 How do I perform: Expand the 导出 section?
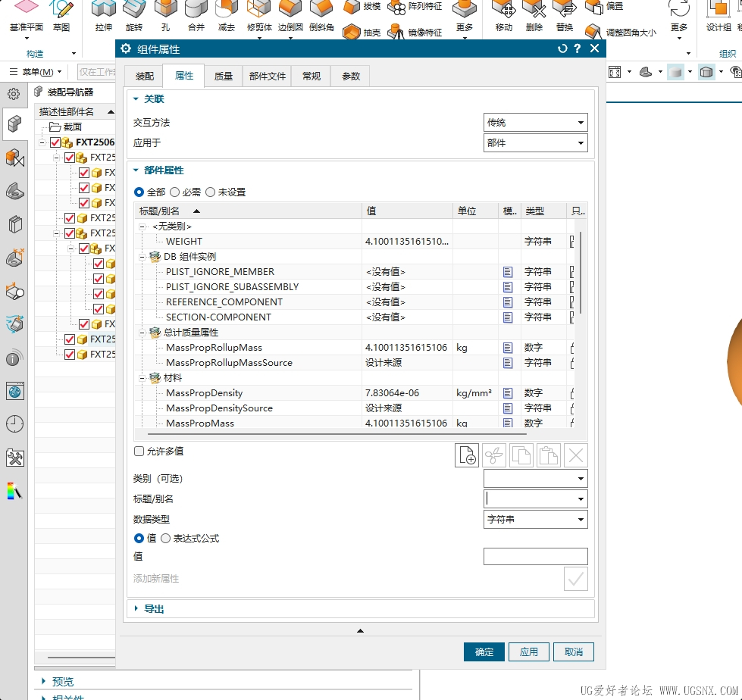coord(136,609)
